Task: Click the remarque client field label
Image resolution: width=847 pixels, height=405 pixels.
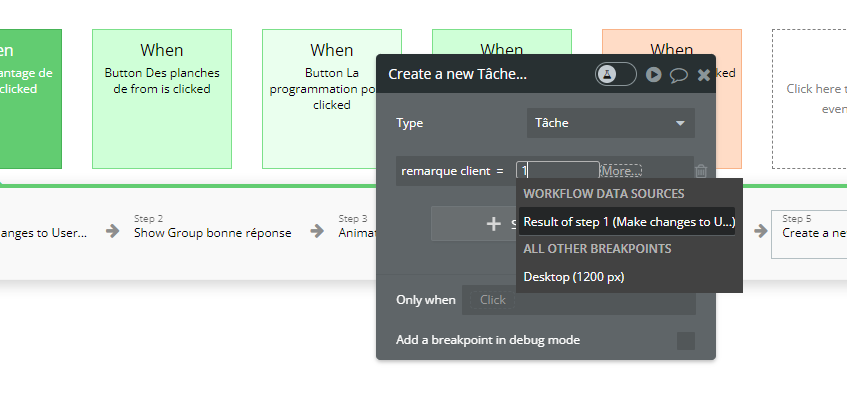Action: tap(452, 171)
